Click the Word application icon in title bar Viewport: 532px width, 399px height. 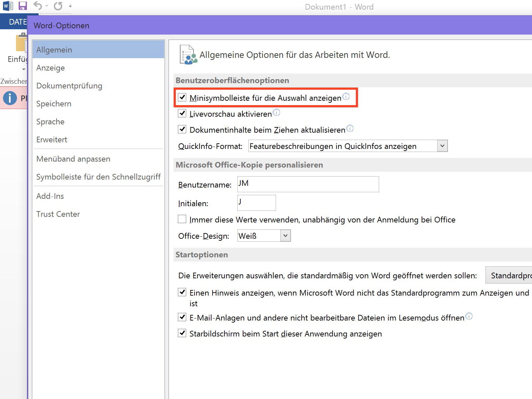[x=8, y=6]
